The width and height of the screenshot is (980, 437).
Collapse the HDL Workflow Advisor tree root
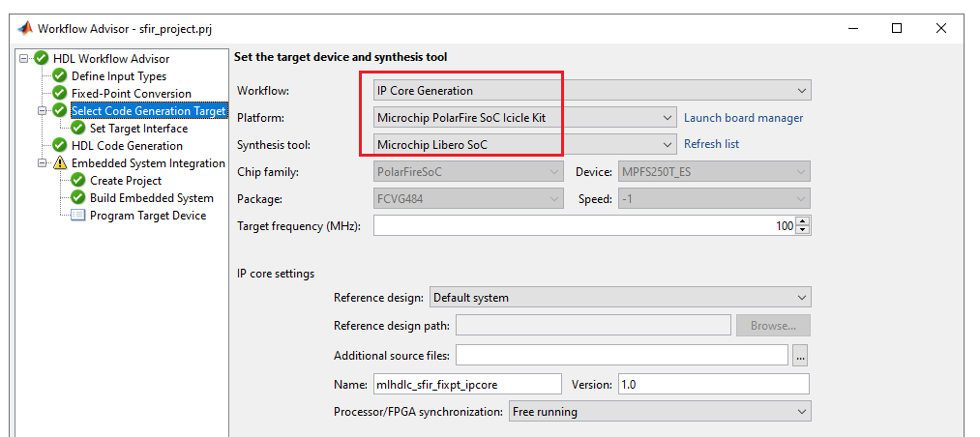pos(24,59)
